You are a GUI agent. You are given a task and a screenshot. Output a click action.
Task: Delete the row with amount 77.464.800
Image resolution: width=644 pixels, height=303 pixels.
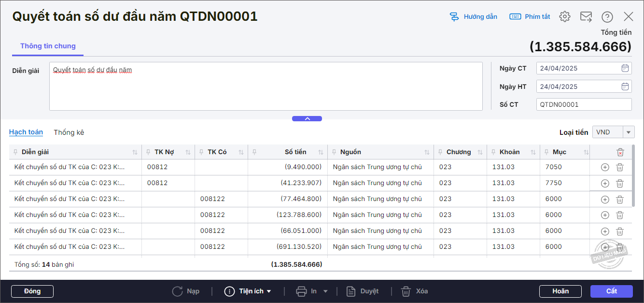pos(620,199)
